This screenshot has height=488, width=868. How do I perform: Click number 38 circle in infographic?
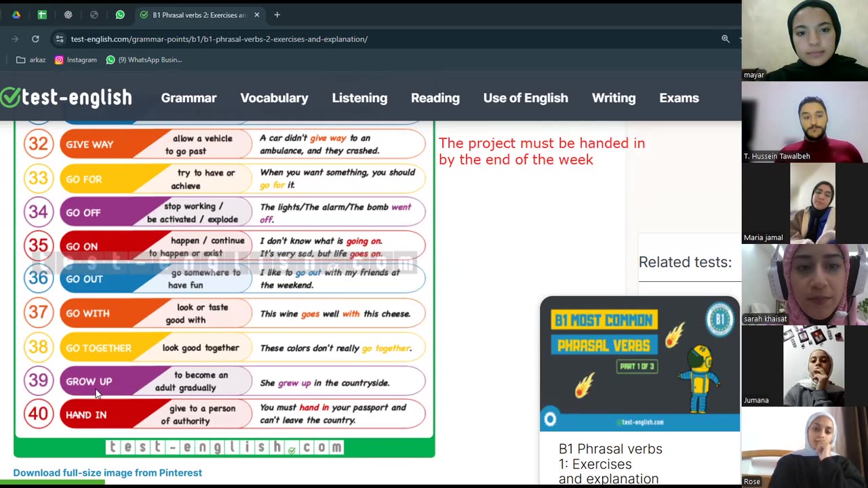point(39,347)
